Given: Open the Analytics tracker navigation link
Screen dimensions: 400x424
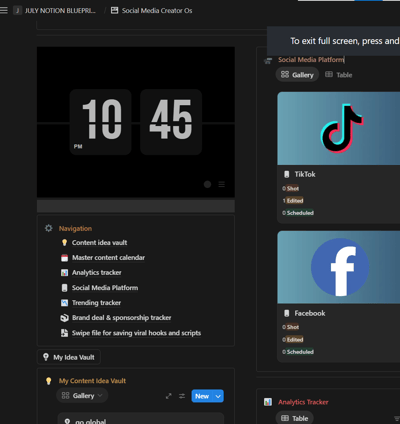Looking at the screenshot, I should coord(97,273).
